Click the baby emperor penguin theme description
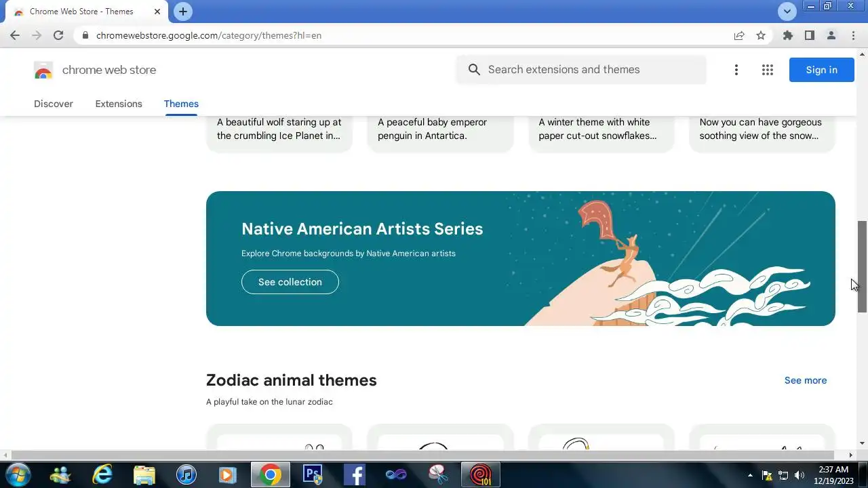The width and height of the screenshot is (868, 488). (x=433, y=129)
